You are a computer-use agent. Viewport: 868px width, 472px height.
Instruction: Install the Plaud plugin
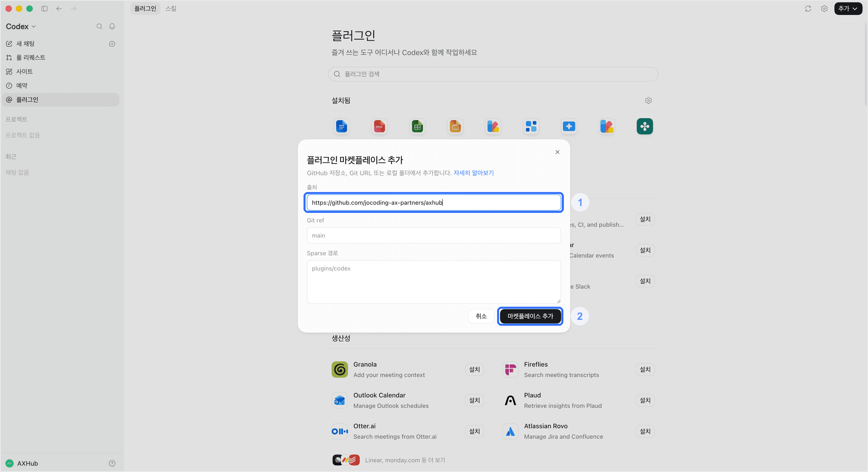(645, 400)
